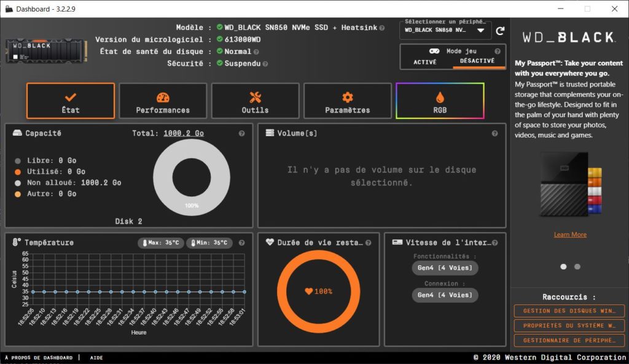The image size is (629, 364).
Task: Open the RGB lighting tab
Action: point(440,101)
